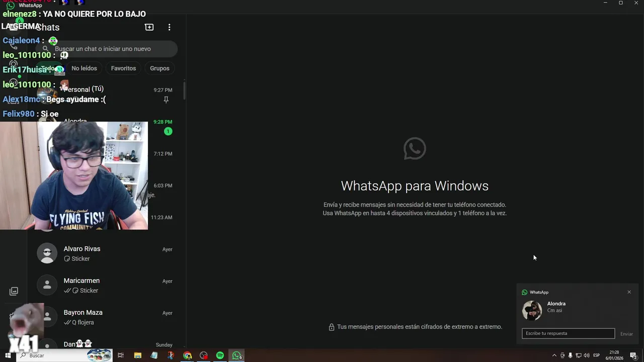Switch to OBS Studio from the taskbar
Viewport: 644px width, 362px height.
tap(204, 355)
